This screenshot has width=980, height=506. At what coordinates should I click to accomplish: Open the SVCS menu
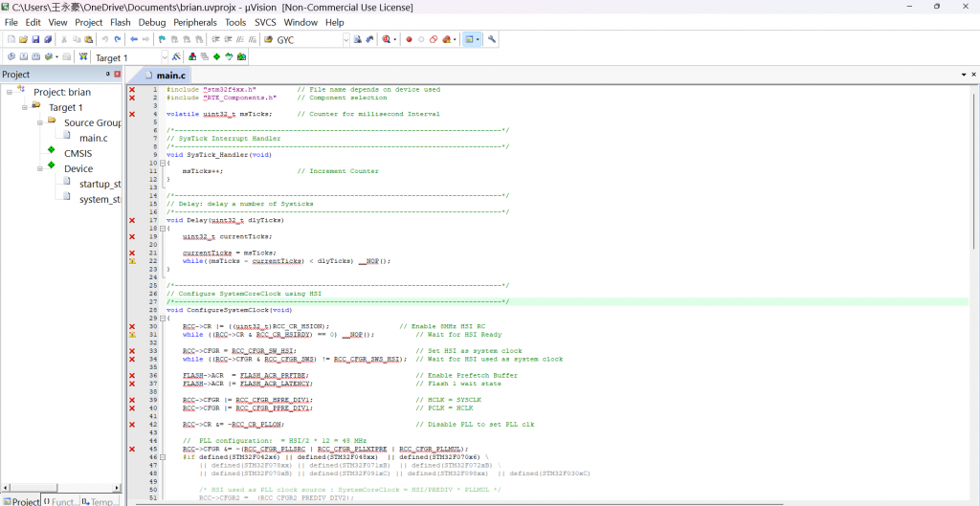[265, 23]
